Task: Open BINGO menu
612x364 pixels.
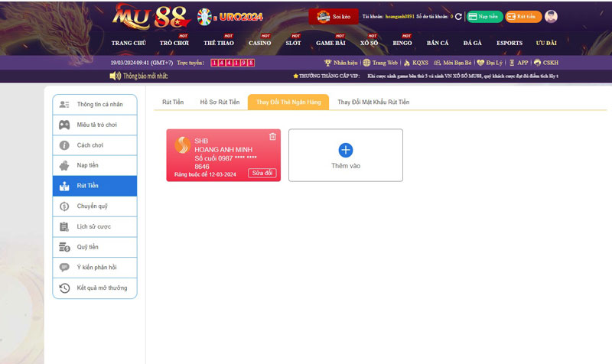Action: click(x=402, y=43)
